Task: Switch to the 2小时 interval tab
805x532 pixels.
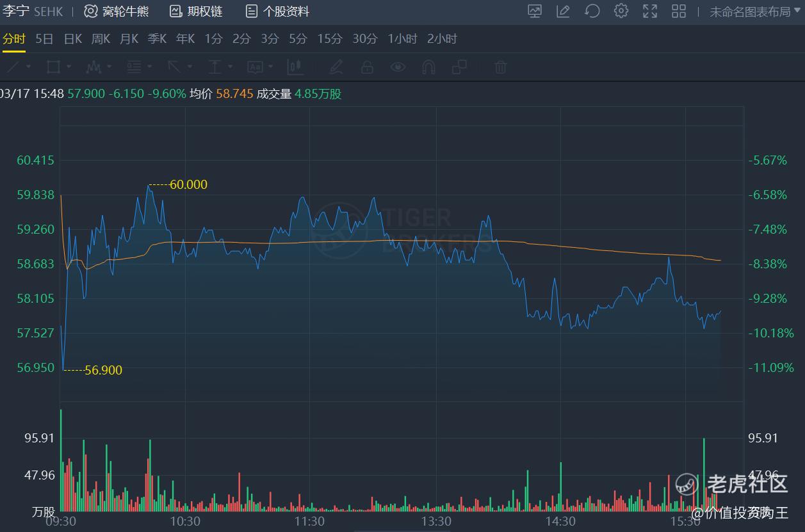Action: coord(442,39)
